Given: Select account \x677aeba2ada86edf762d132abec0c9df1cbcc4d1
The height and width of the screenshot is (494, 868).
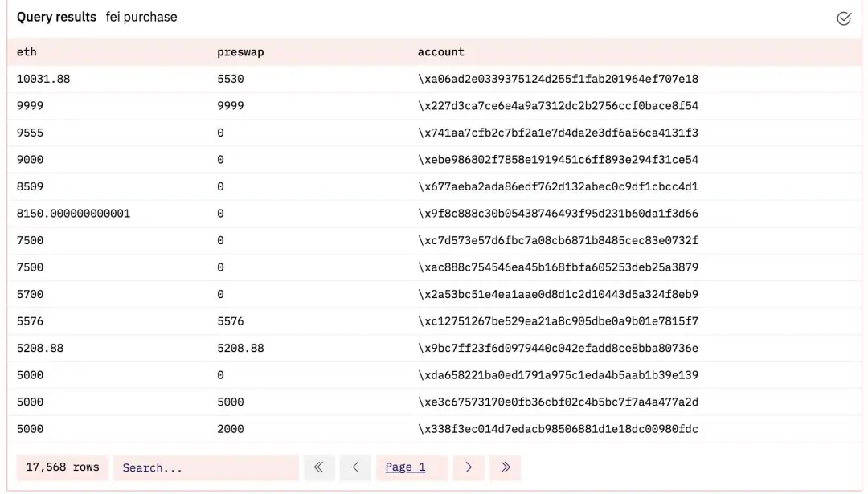Looking at the screenshot, I should coord(558,186).
